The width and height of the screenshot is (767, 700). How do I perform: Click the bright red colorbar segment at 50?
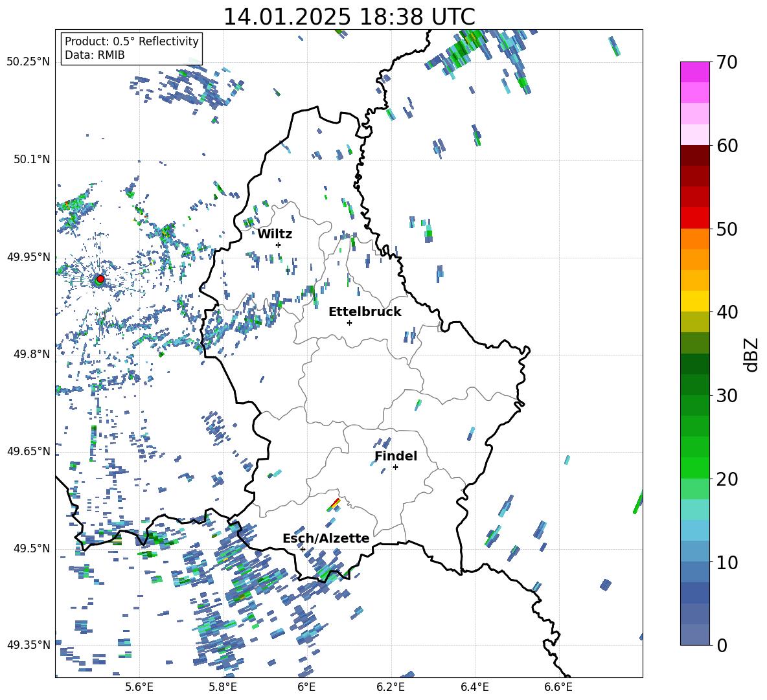[x=695, y=218]
